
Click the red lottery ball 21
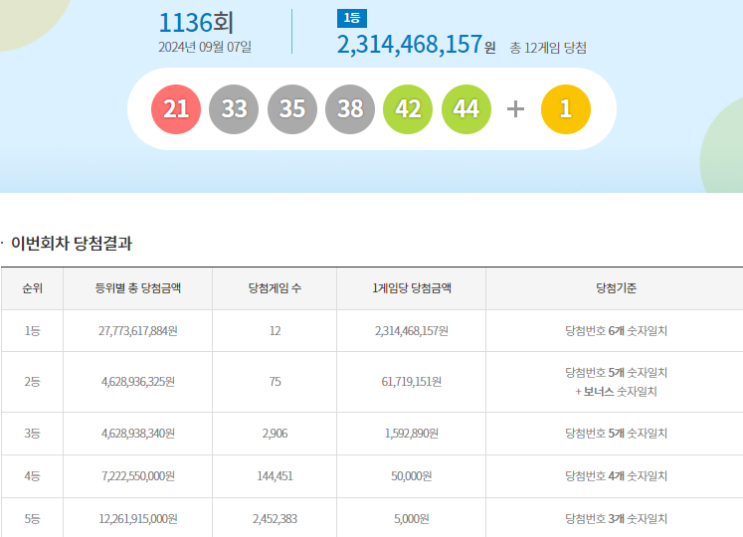click(176, 109)
